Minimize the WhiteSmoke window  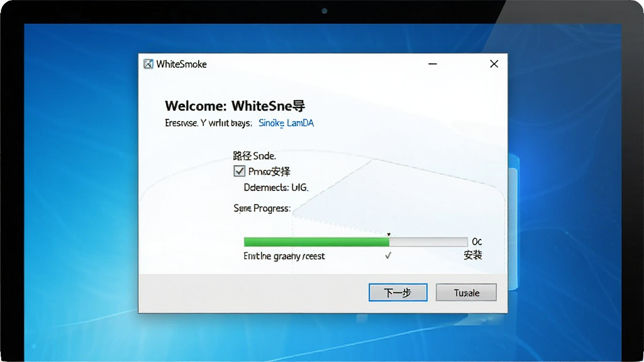(433, 64)
